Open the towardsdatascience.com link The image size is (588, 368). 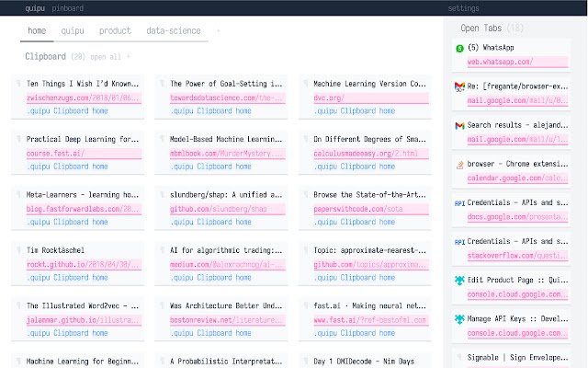[227, 98]
